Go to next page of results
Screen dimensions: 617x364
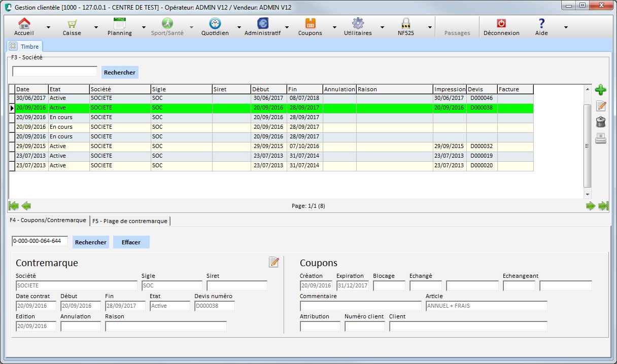click(x=591, y=206)
